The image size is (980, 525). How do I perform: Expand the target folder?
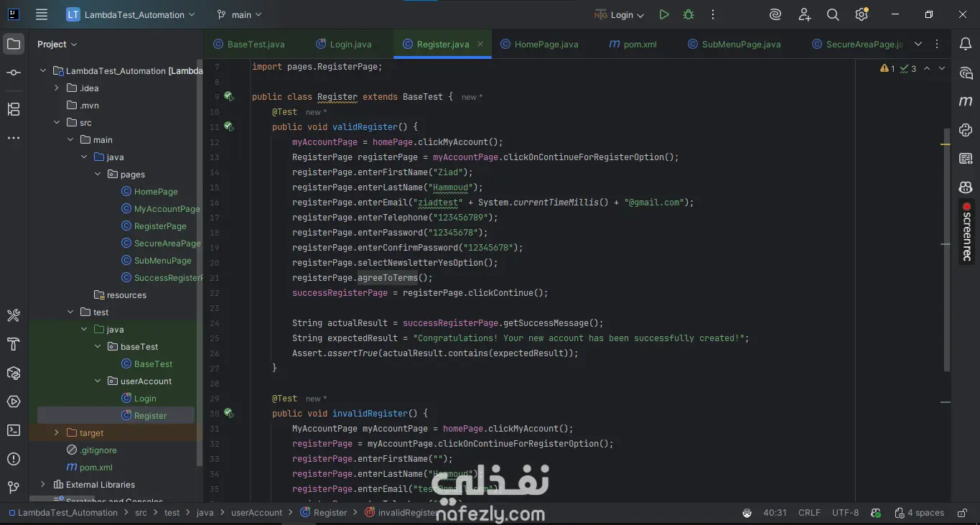pos(57,433)
